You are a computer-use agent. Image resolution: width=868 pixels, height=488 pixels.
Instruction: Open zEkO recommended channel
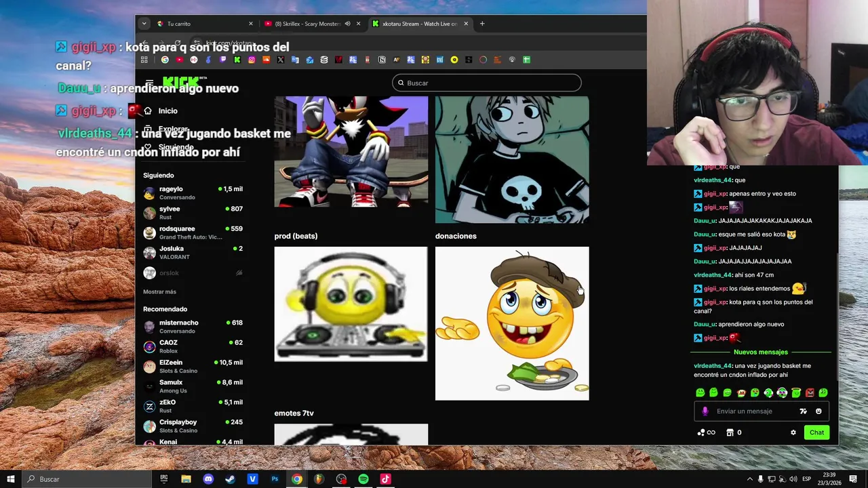click(x=193, y=406)
